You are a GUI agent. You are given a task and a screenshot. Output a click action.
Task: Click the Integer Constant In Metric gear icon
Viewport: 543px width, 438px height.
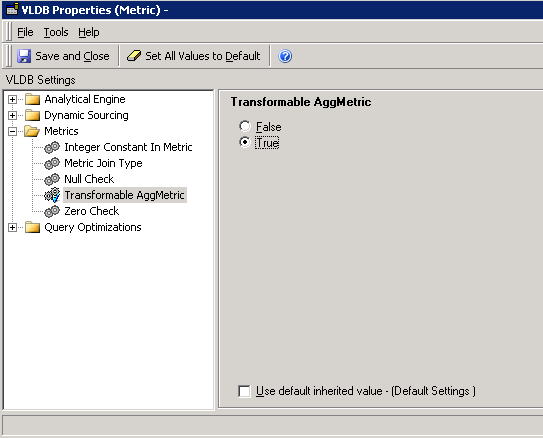(x=52, y=148)
